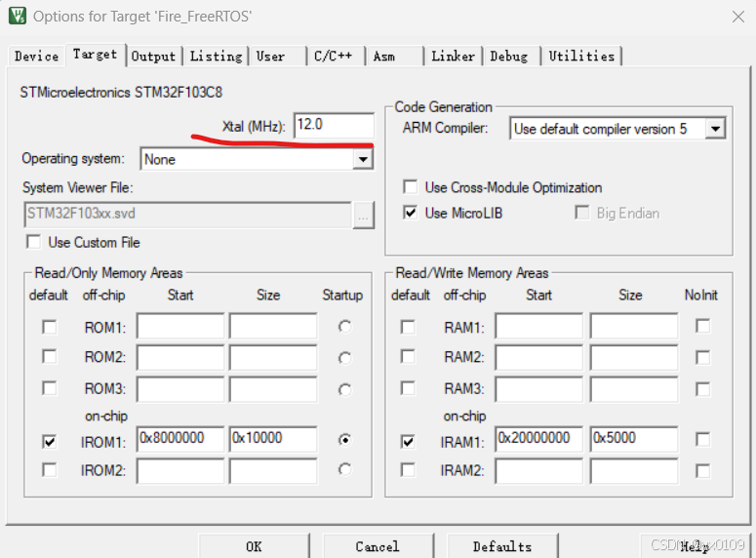Image resolution: width=756 pixels, height=558 pixels.
Task: Click the ROM1 Size field
Action: tap(273, 326)
